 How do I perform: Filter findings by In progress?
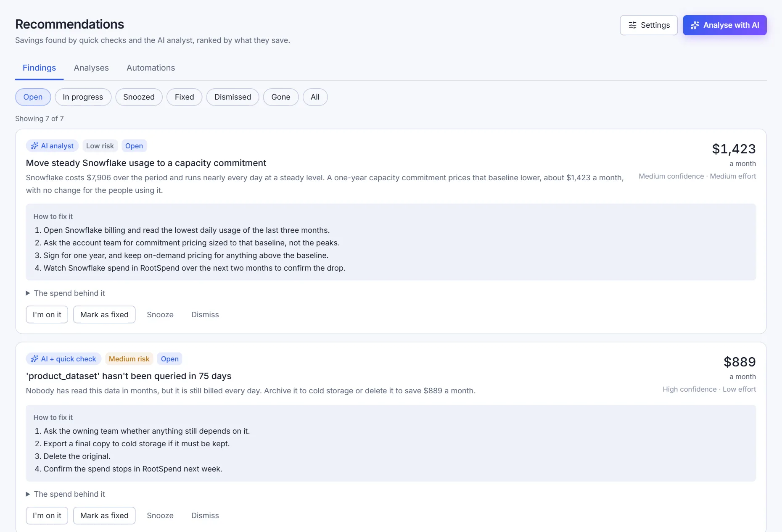pos(83,97)
